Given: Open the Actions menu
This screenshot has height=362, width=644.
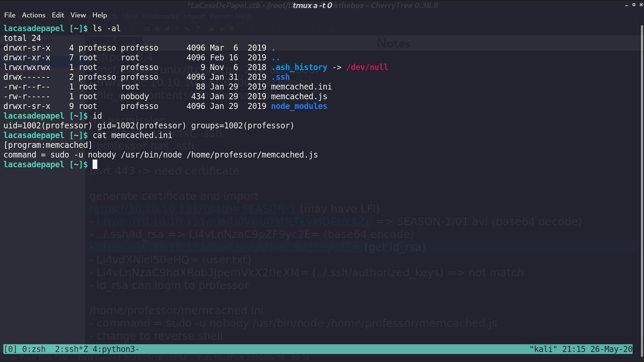Looking at the screenshot, I should 34,15.
